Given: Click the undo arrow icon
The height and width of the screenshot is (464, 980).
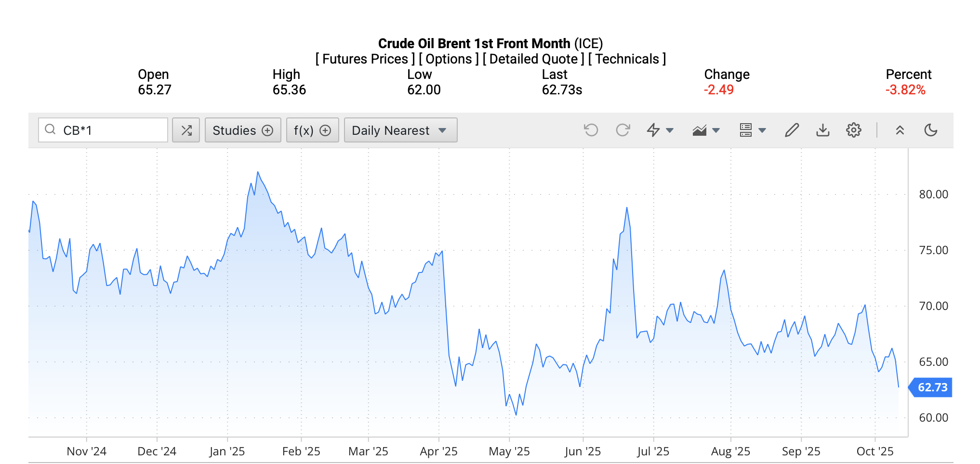Looking at the screenshot, I should pos(591,130).
